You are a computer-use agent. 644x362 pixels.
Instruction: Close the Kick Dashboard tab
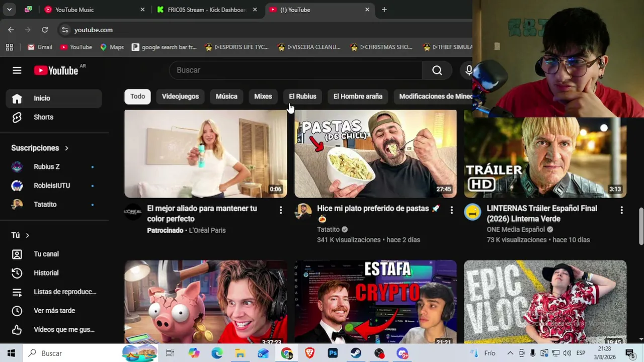[255, 10]
